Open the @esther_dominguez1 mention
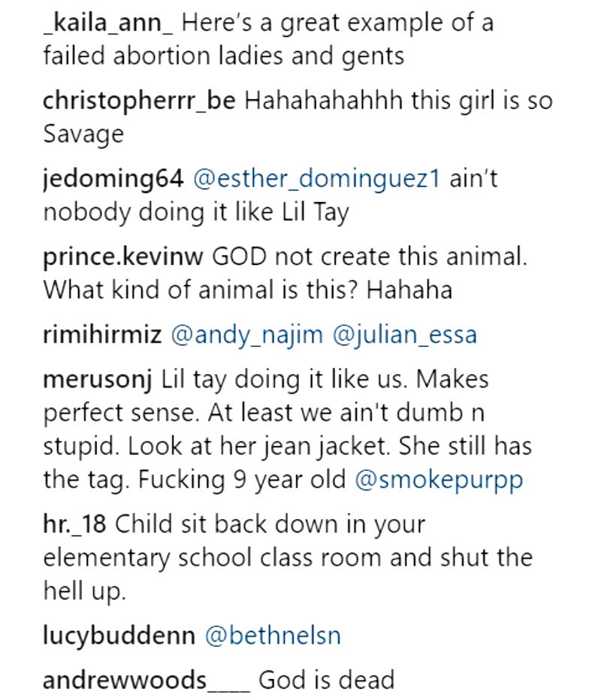The image size is (601, 700). tap(316, 180)
